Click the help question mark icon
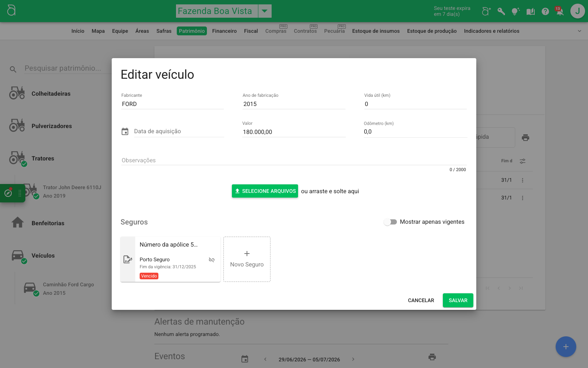 click(x=545, y=11)
